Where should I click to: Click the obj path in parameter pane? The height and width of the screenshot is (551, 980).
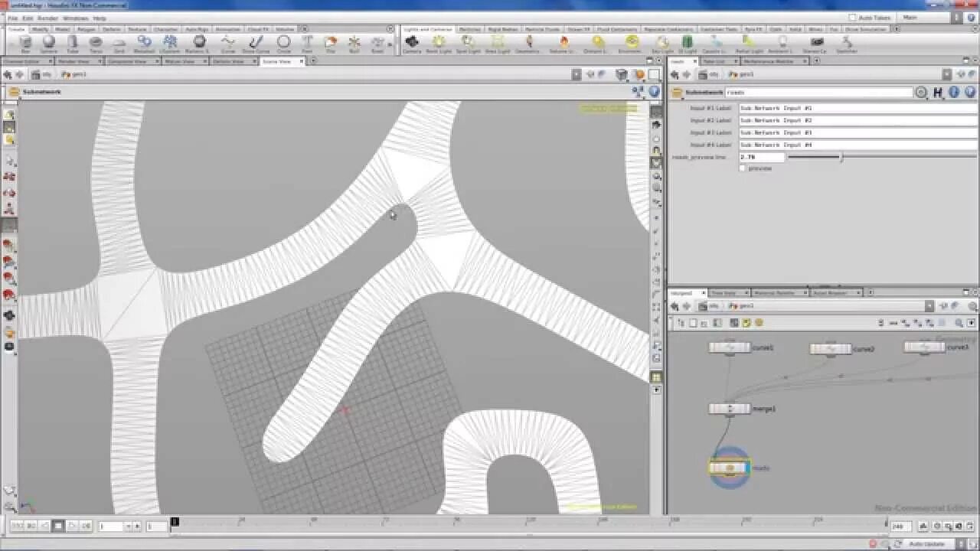click(x=710, y=74)
